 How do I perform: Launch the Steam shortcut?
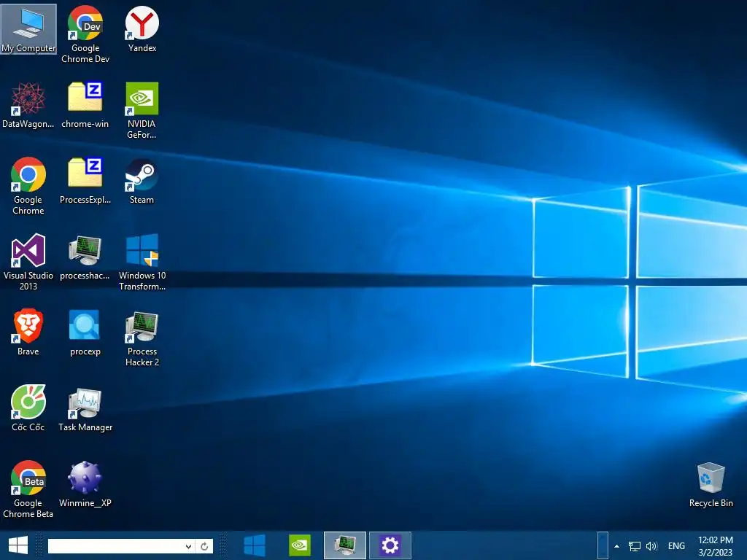coord(142,182)
